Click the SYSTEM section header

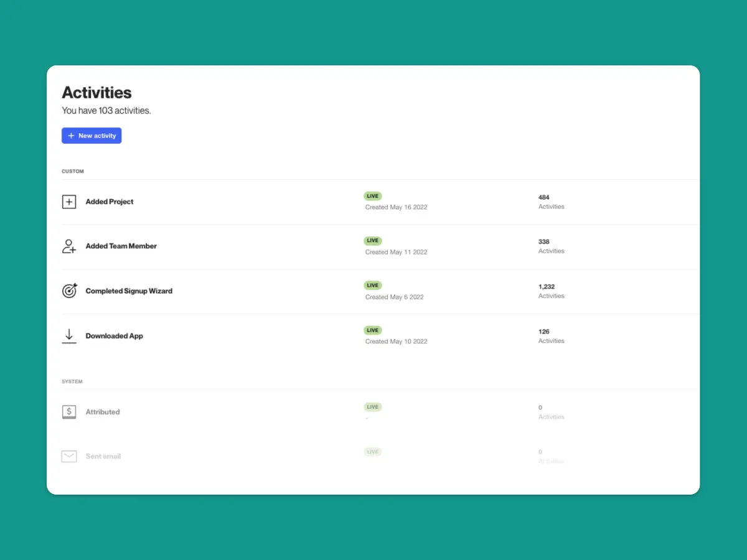(72, 381)
